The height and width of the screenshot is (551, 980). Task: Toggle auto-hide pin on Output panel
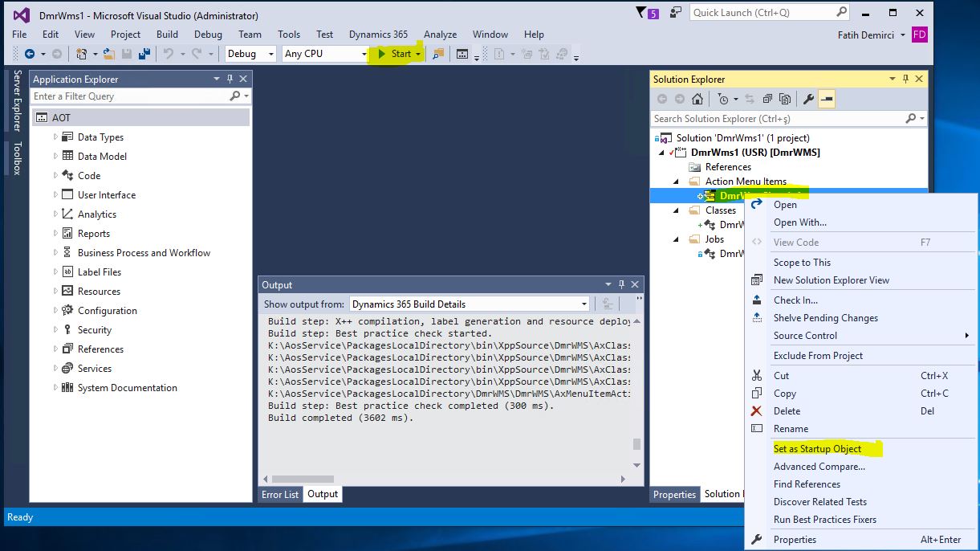621,284
